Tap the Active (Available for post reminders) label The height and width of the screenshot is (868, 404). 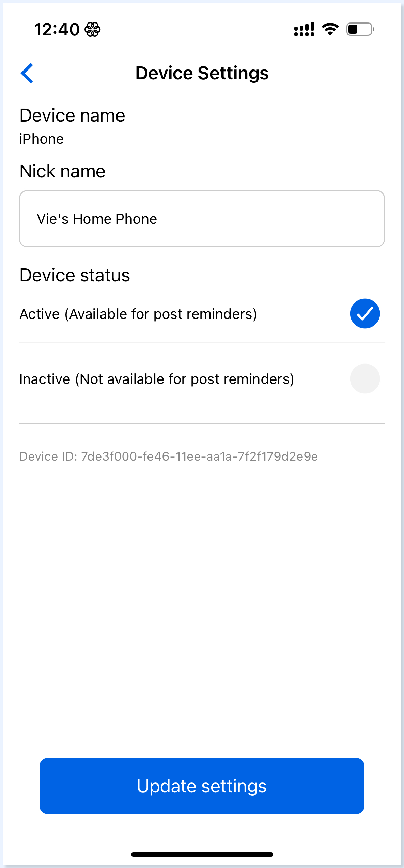click(x=138, y=314)
